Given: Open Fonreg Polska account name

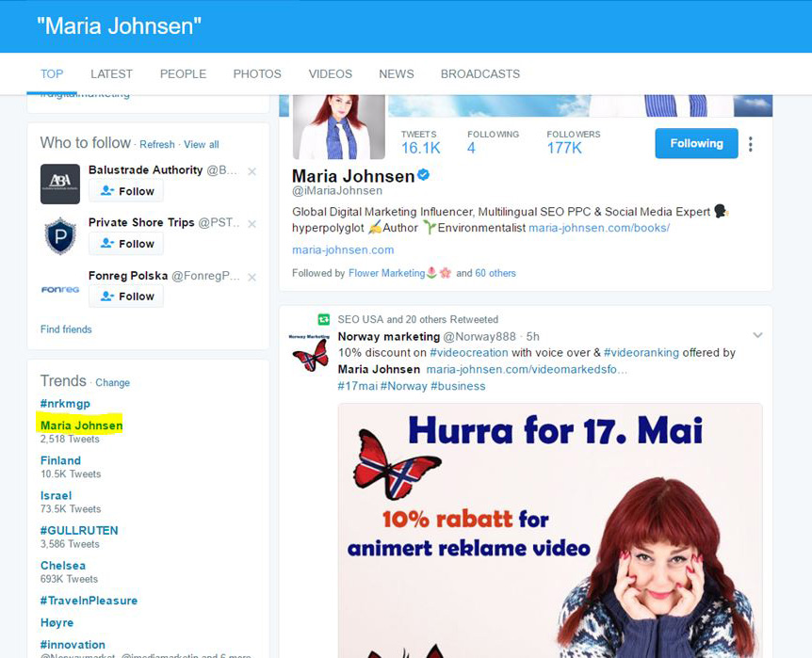Looking at the screenshot, I should 128,276.
